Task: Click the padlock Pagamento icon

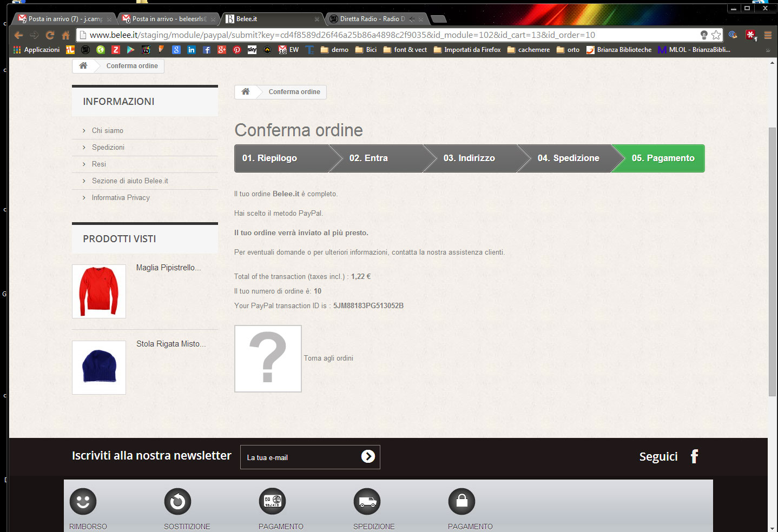Action: [x=461, y=502]
